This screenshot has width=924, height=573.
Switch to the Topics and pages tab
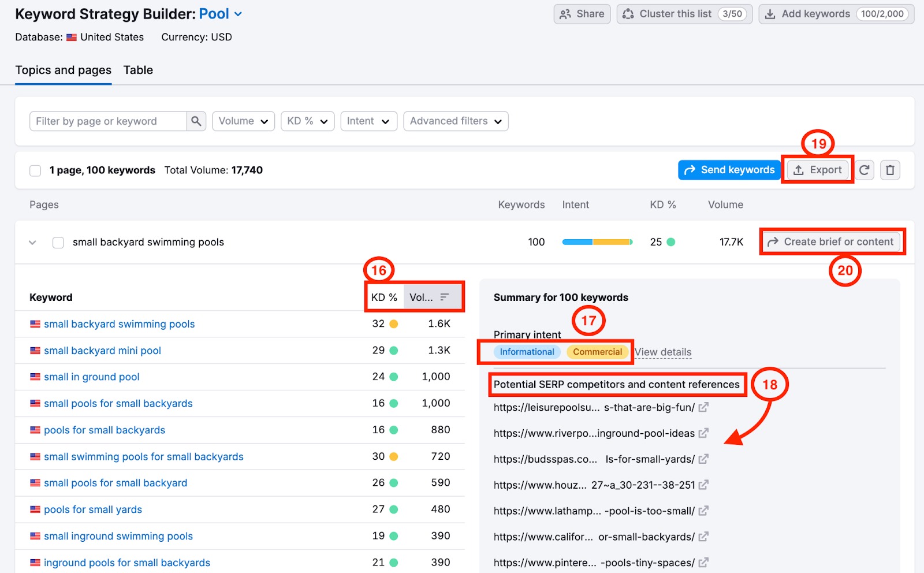click(64, 70)
